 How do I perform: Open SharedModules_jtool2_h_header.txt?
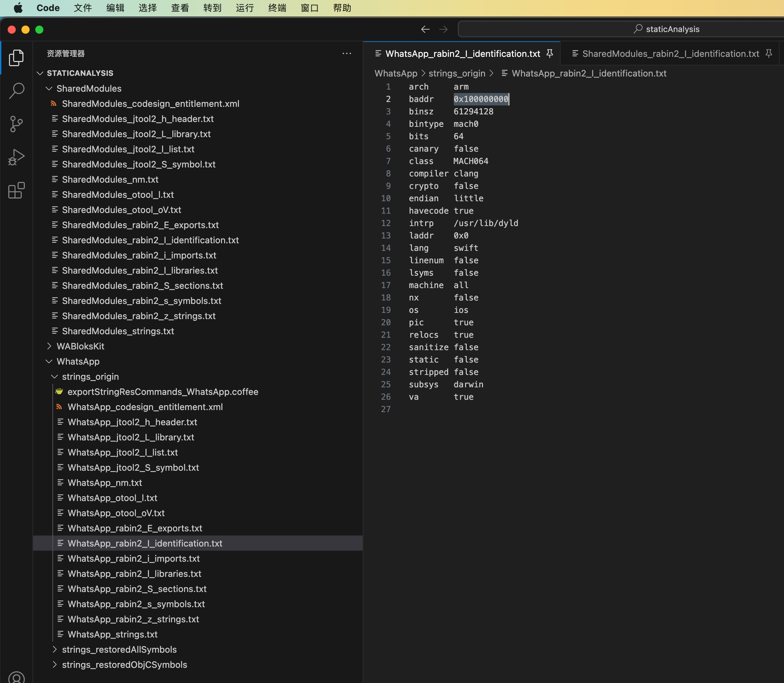click(138, 119)
